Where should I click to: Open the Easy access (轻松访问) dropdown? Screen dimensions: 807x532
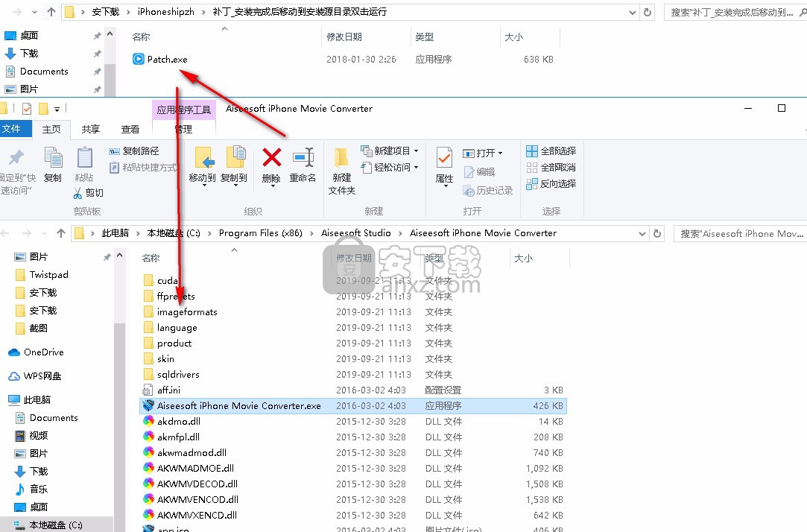click(390, 168)
